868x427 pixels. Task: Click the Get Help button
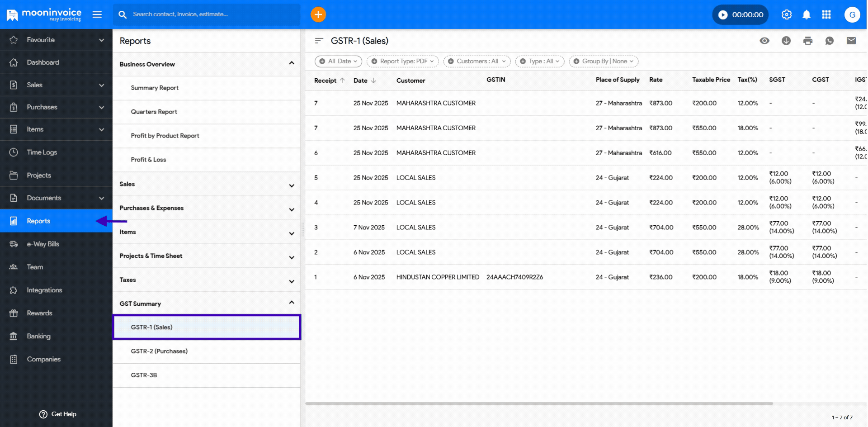58,414
